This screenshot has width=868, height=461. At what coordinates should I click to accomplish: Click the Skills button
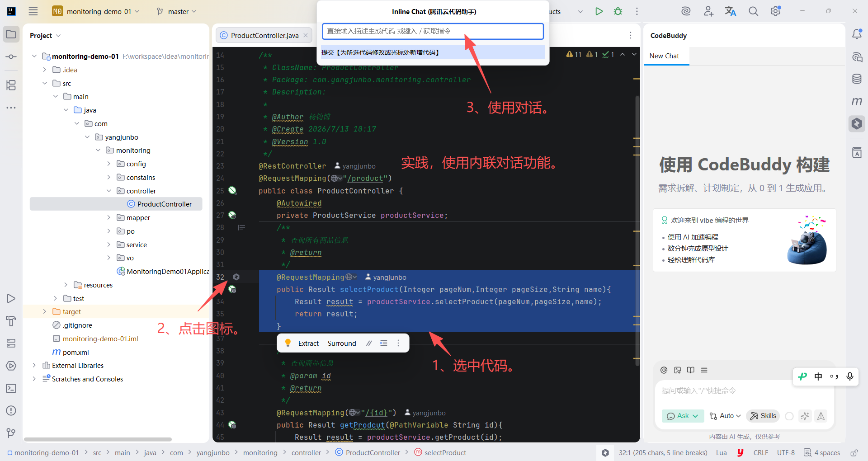point(763,416)
